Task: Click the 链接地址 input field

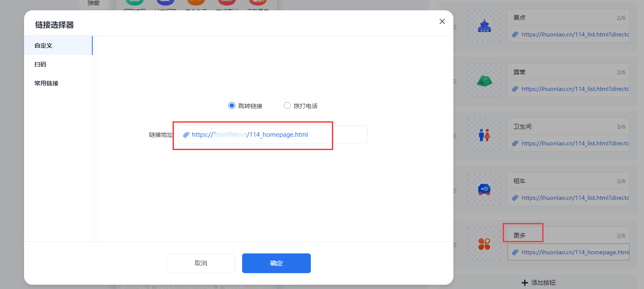Action: pyautogui.click(x=273, y=135)
